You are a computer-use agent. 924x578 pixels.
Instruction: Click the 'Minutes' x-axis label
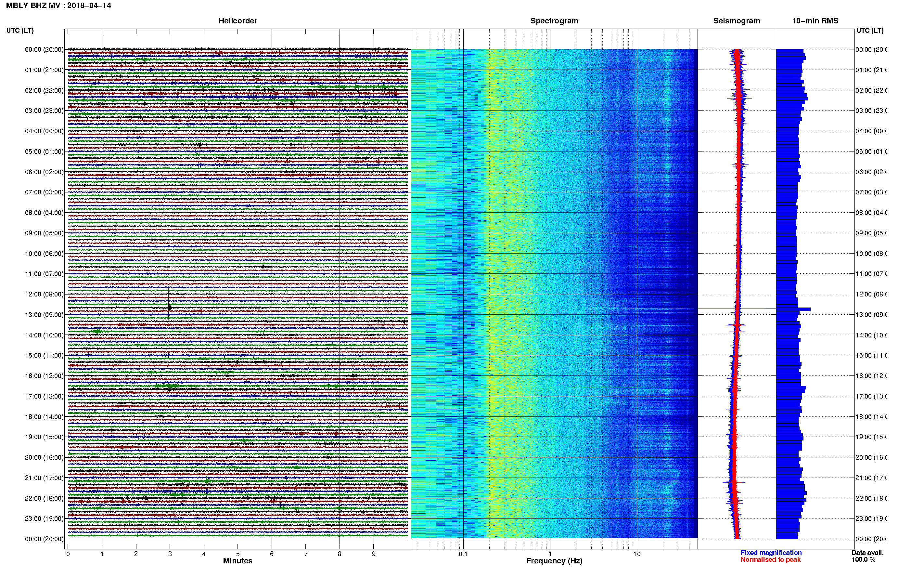(237, 561)
